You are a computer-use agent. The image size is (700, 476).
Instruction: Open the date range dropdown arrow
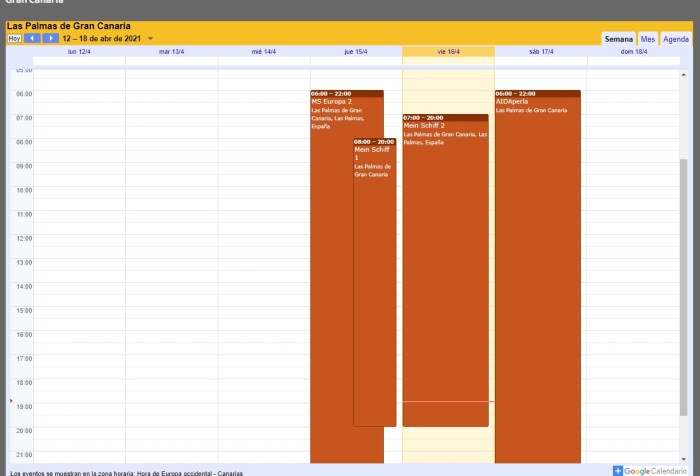[150, 39]
